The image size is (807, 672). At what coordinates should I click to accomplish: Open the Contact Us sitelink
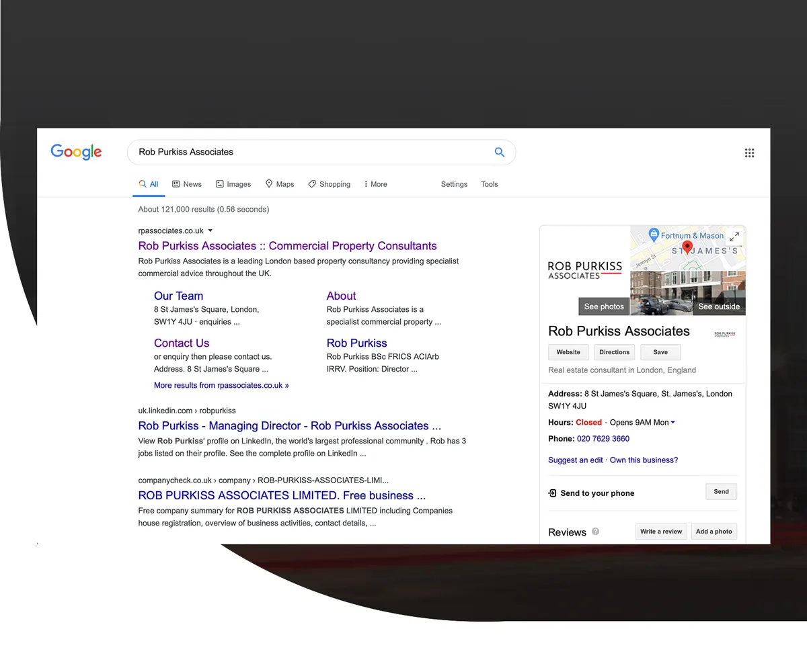[182, 343]
